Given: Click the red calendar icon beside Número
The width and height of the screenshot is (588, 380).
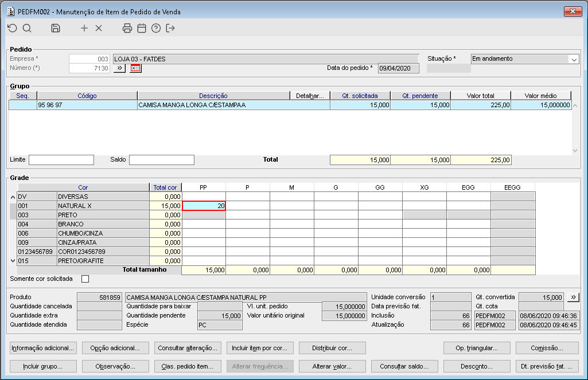Looking at the screenshot, I should [x=135, y=68].
